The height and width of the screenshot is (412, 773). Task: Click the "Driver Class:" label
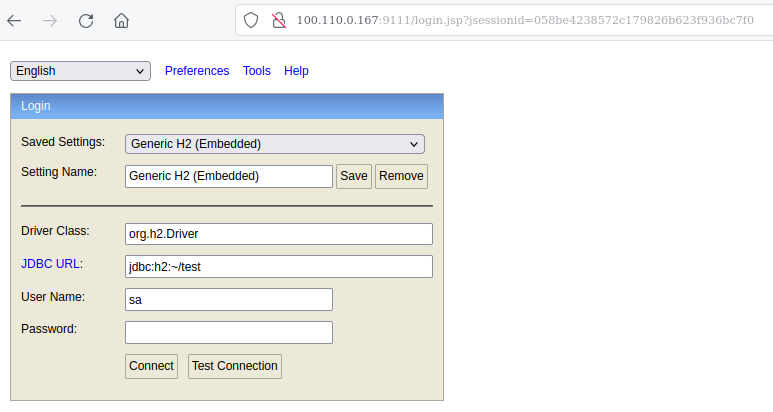click(55, 231)
